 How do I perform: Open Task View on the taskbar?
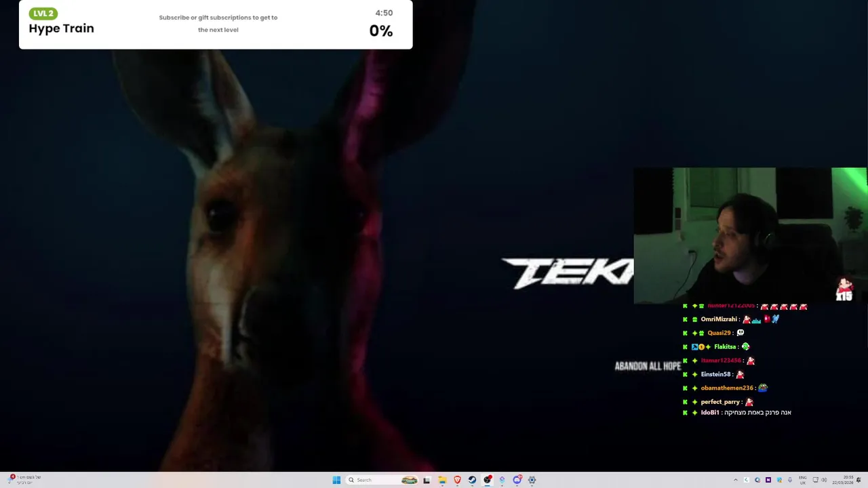tap(427, 480)
